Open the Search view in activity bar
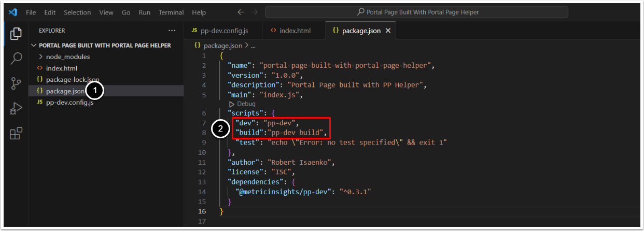 16,58
